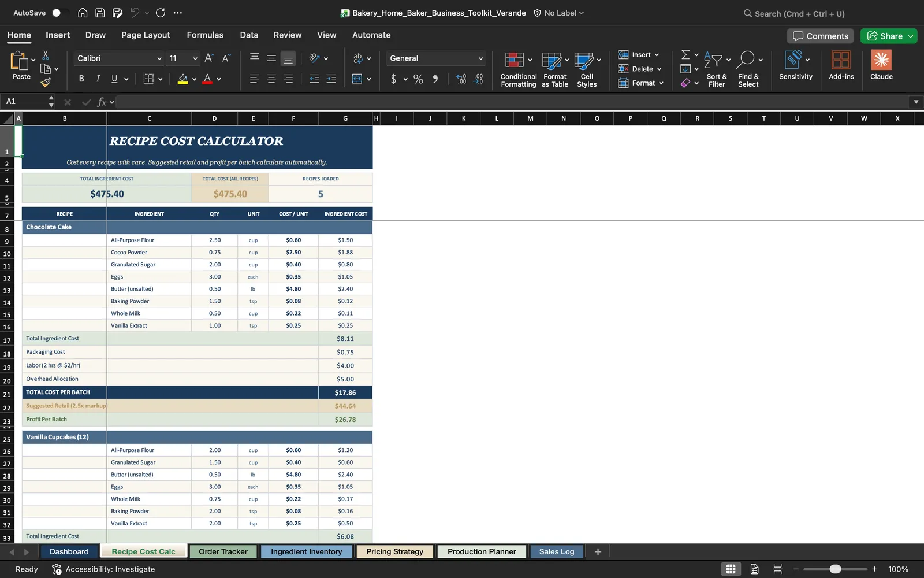Click the Decrease Decimal icon

[478, 79]
